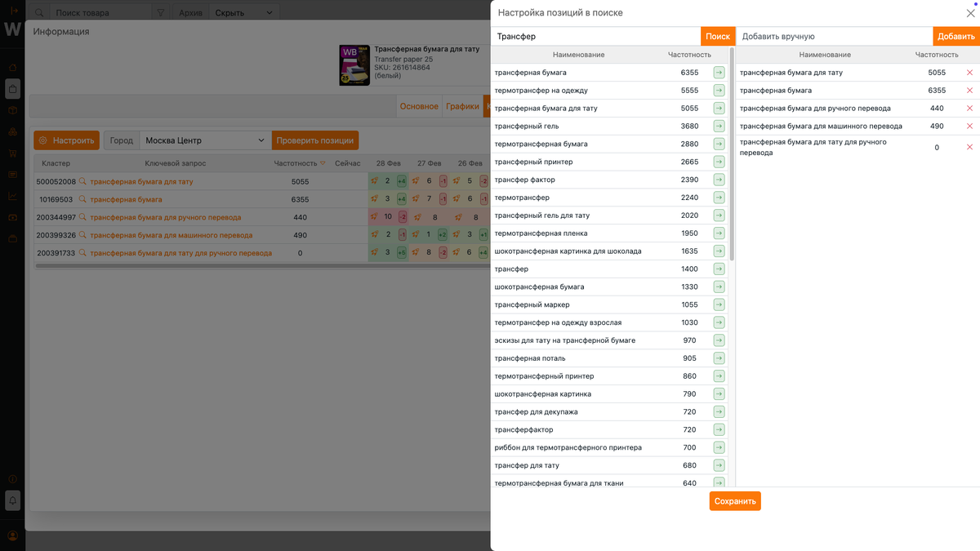Open link 'трансферная бумага для тату для ручного перевода'

point(180,253)
